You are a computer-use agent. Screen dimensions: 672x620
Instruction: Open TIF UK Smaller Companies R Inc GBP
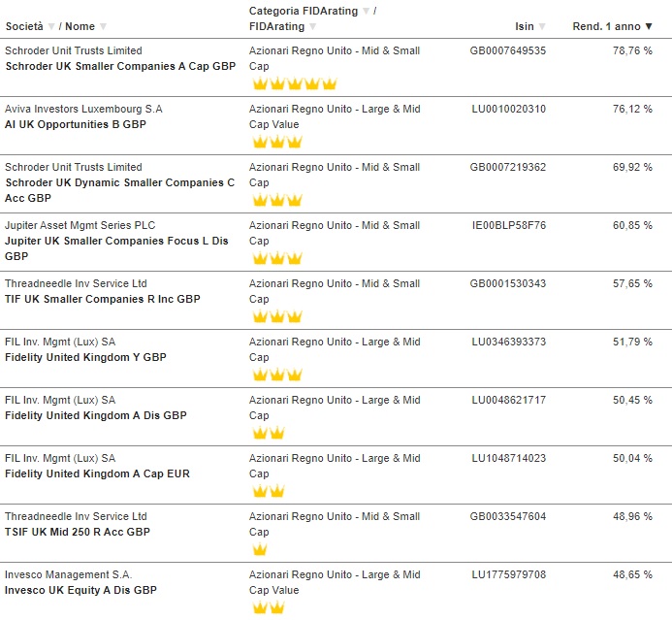pyautogui.click(x=103, y=299)
